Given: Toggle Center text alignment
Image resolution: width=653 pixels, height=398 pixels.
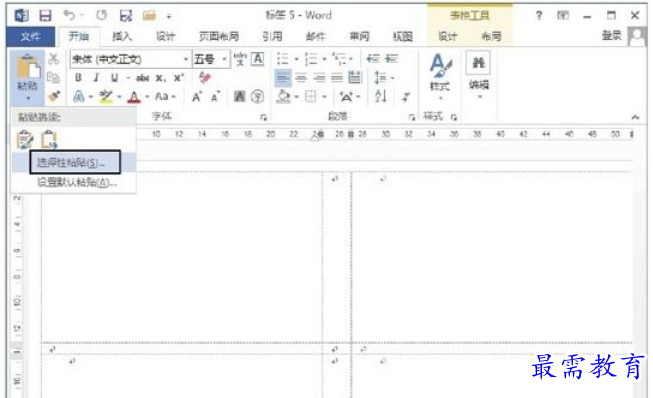Looking at the screenshot, I should pyautogui.click(x=301, y=77).
